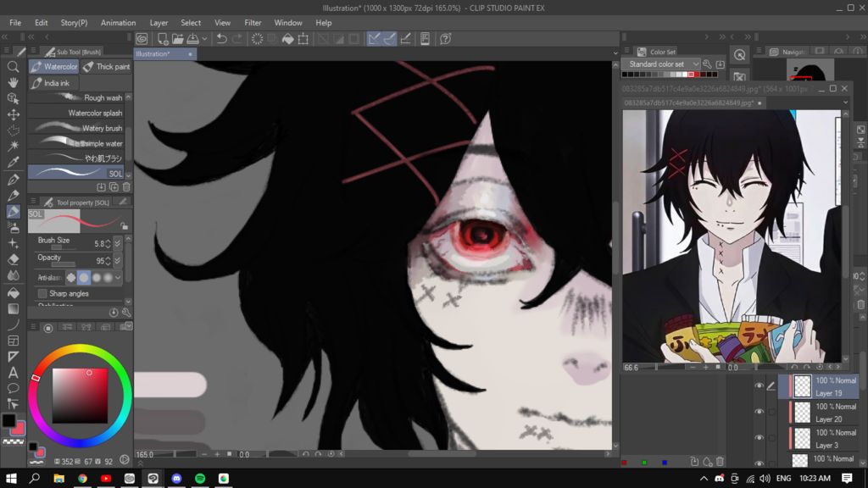Choose the Watercolor splash sub tool
Viewport: 868px width, 488px height.
[x=76, y=113]
